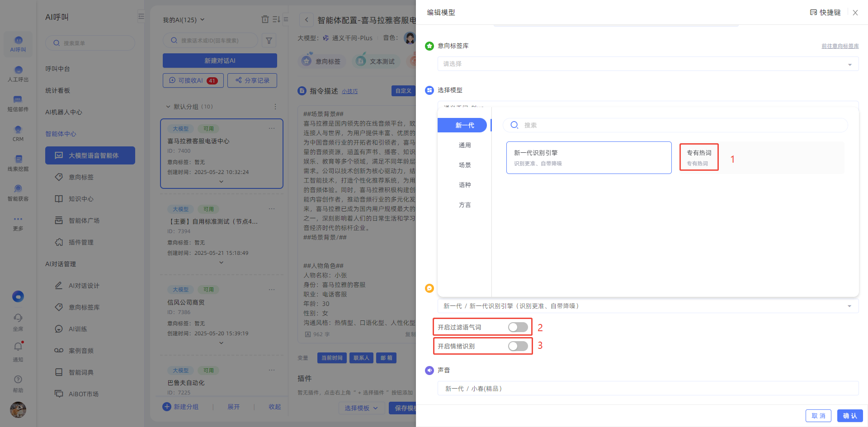Click the 确认 button
The width and height of the screenshot is (868, 427).
pyautogui.click(x=850, y=416)
